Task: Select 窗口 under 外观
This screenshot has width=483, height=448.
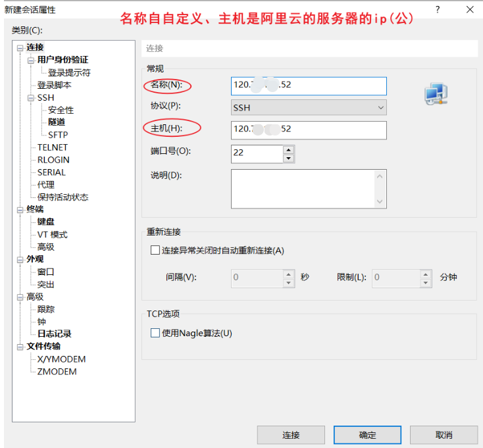Action: coord(45,272)
